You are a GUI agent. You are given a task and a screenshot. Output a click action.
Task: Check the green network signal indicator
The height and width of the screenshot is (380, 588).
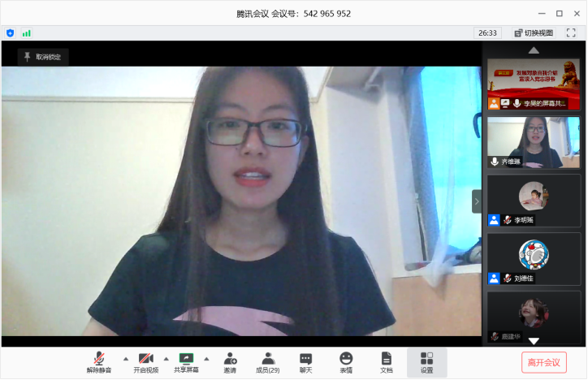click(x=27, y=33)
